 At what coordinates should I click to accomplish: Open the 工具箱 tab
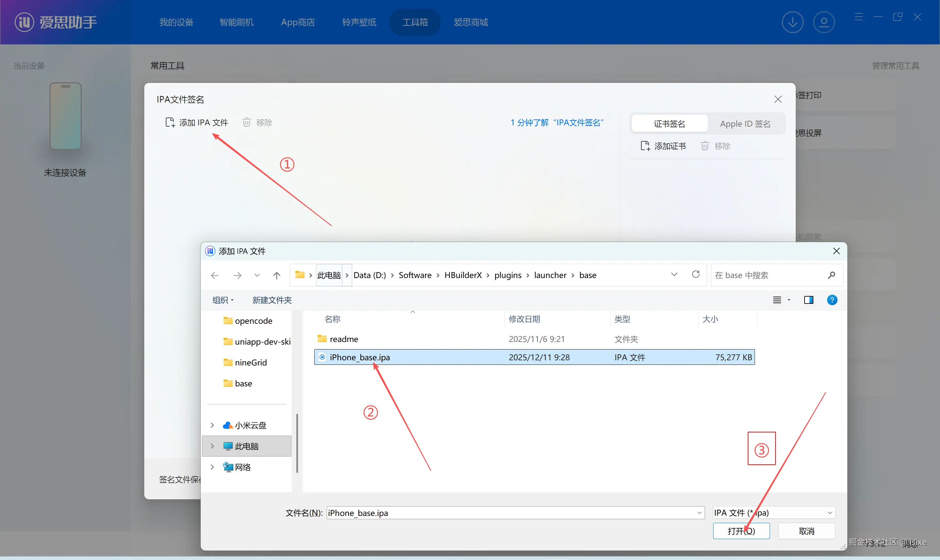[415, 22]
